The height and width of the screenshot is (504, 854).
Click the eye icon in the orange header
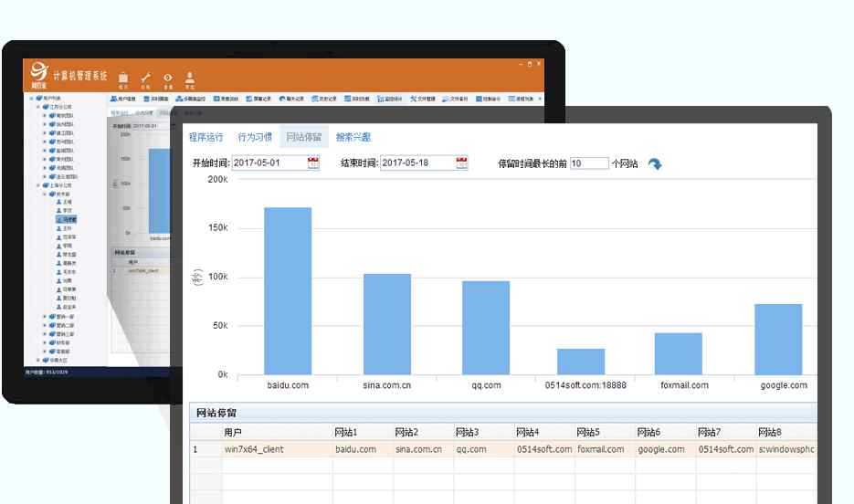[168, 78]
